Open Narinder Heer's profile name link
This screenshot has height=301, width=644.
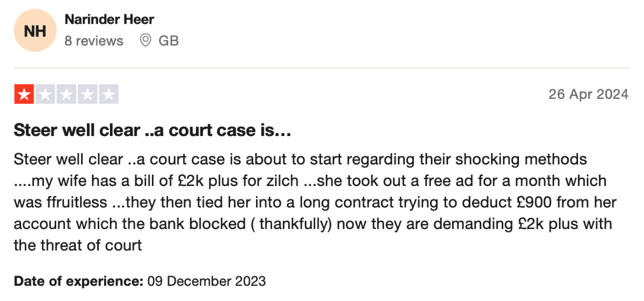coord(109,20)
